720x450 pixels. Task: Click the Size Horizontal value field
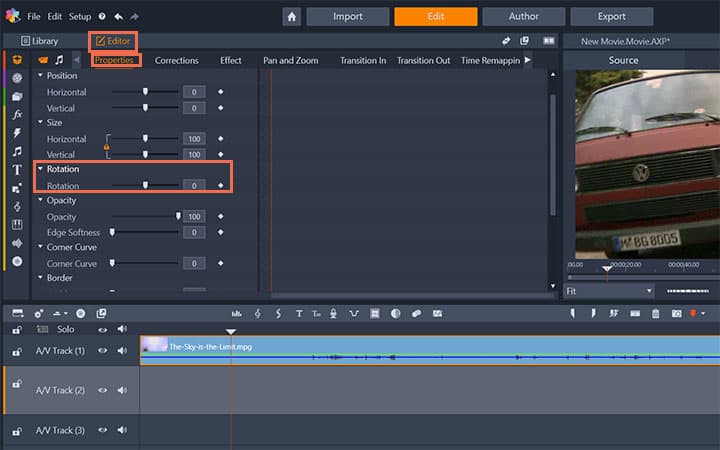pos(194,139)
